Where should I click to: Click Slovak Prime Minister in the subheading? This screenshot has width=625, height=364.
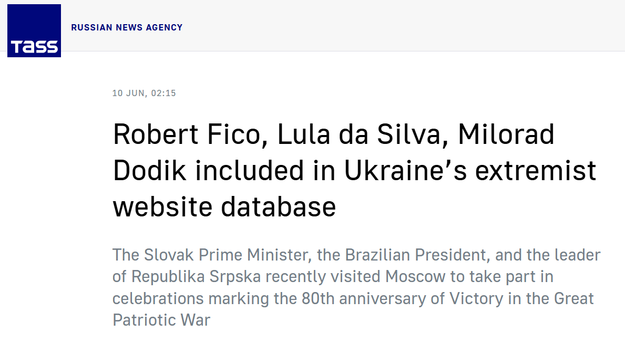pyautogui.click(x=227, y=255)
